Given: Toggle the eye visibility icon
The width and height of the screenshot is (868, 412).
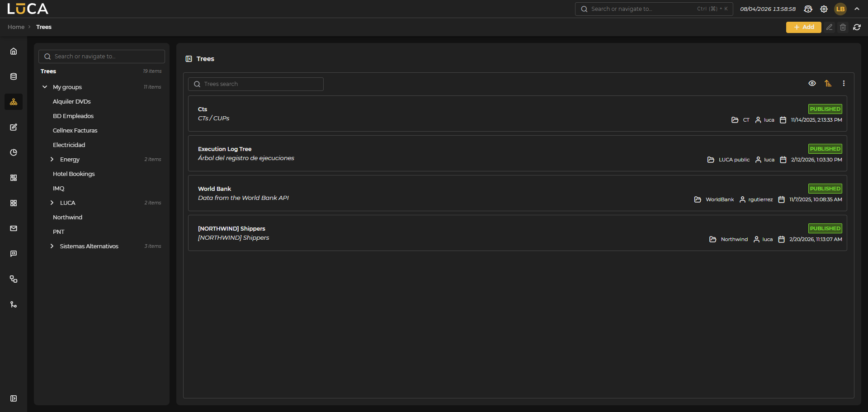Looking at the screenshot, I should coord(812,83).
